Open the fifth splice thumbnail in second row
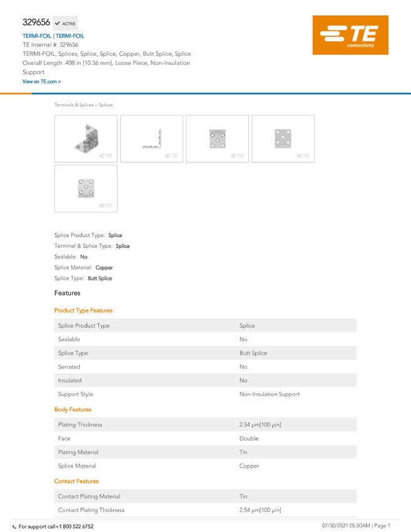 click(86, 188)
